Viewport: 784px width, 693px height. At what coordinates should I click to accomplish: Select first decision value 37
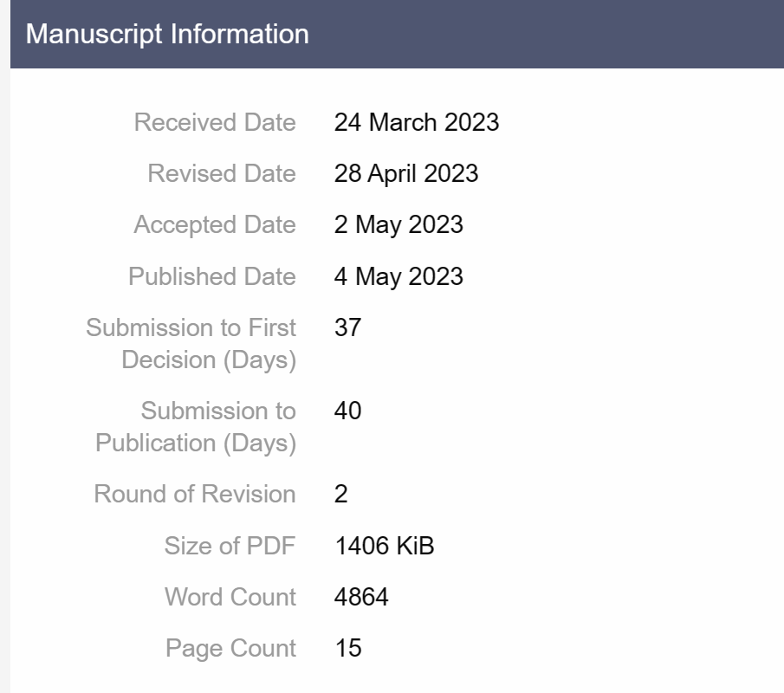(347, 327)
